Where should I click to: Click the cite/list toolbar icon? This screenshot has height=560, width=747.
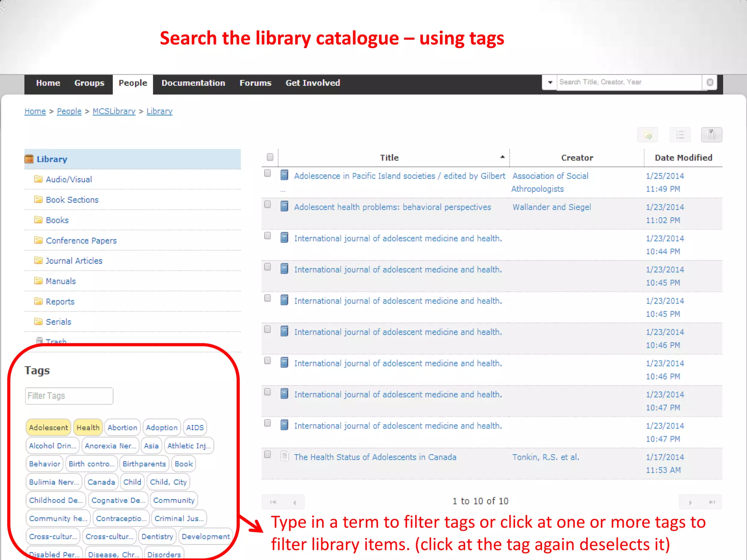click(680, 135)
